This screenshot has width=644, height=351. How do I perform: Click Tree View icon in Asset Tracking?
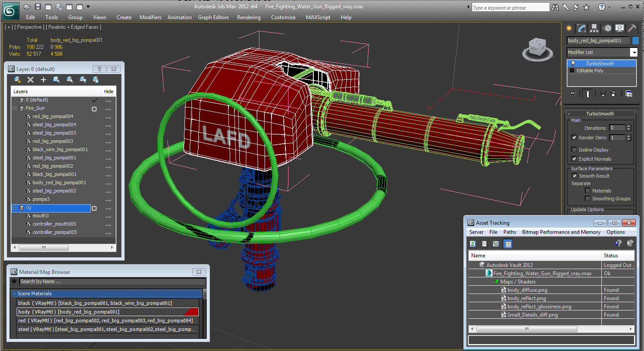pos(496,244)
